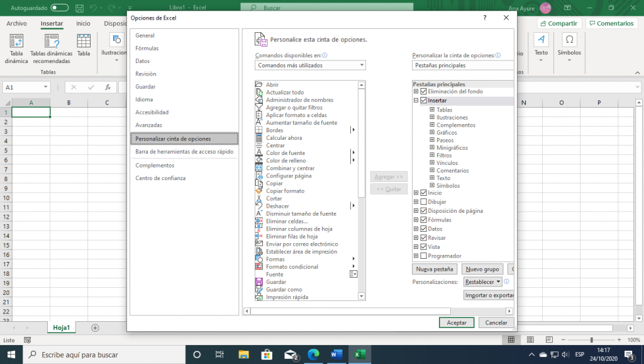This screenshot has height=364, width=644.
Task: Expand the Gráficos group node
Action: click(x=432, y=132)
